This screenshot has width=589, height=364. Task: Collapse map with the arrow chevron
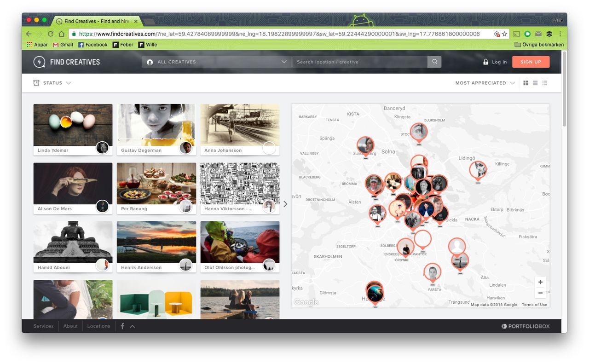(285, 204)
